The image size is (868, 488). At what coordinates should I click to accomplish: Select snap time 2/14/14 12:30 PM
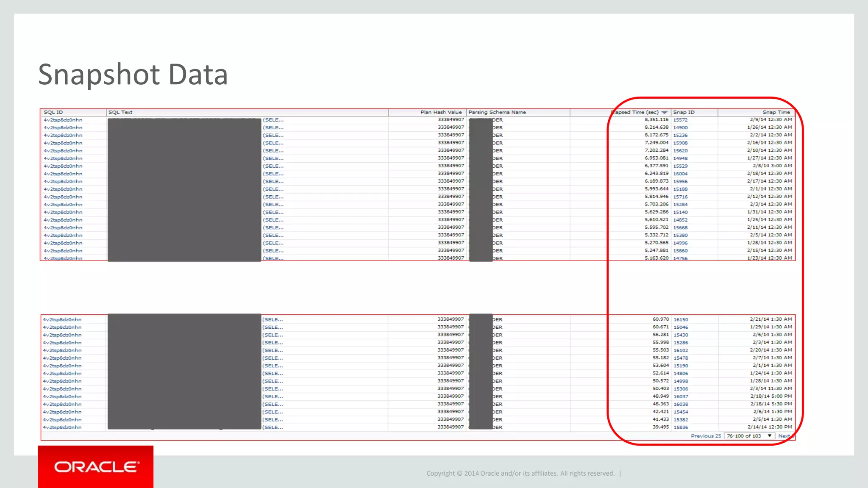(x=770, y=427)
